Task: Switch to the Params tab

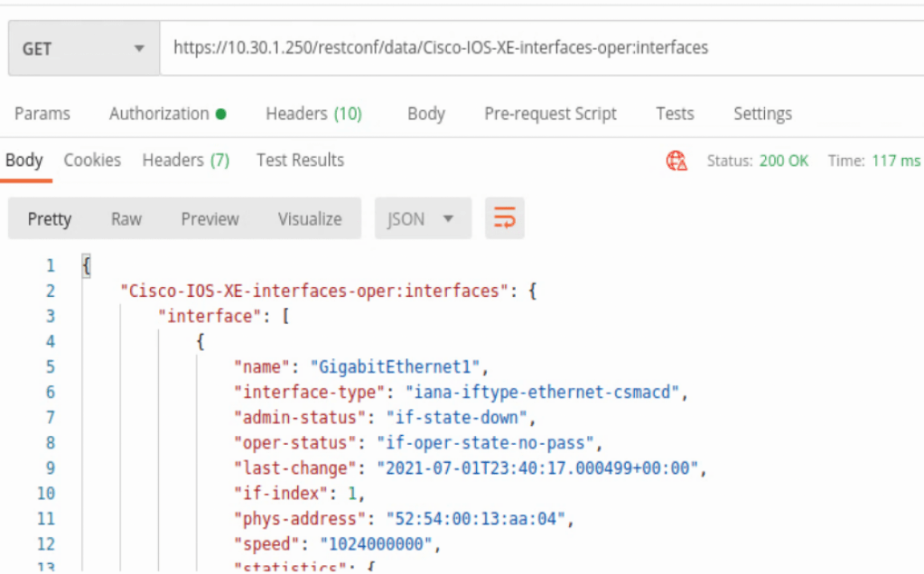Action: point(42,114)
